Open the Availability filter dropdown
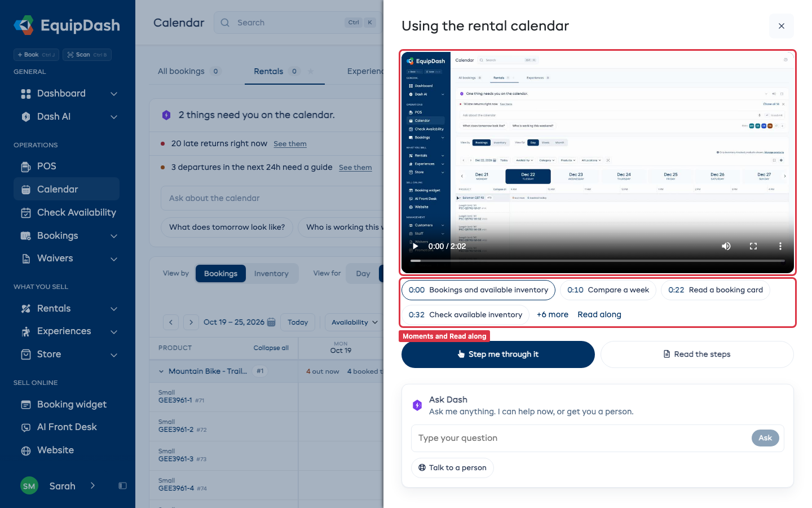812x508 pixels. (354, 322)
